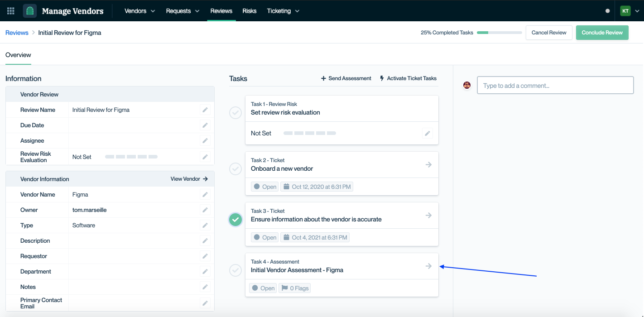Image resolution: width=644 pixels, height=317 pixels.
Task: Click Send Assessment
Action: pyautogui.click(x=346, y=78)
